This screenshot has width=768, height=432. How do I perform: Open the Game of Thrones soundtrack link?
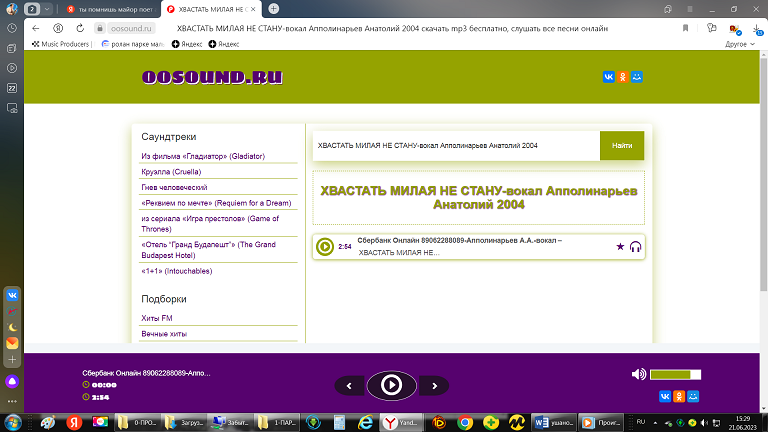pos(210,224)
